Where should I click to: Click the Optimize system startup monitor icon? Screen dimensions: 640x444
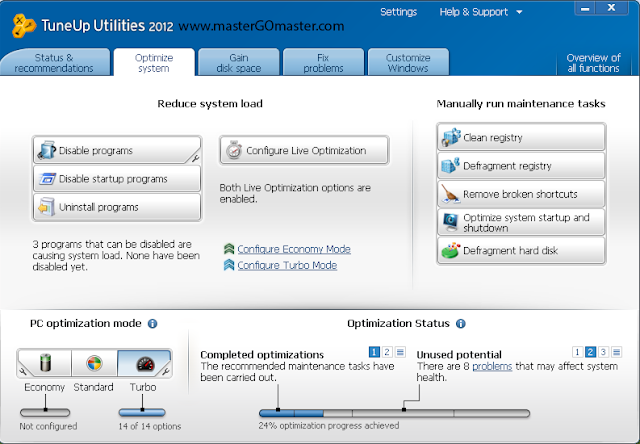pos(451,222)
